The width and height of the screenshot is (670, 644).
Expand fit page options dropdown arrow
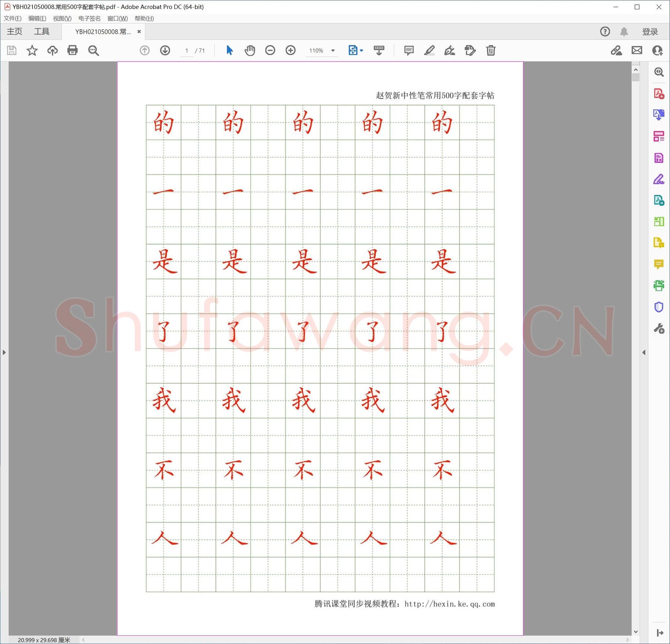click(361, 51)
